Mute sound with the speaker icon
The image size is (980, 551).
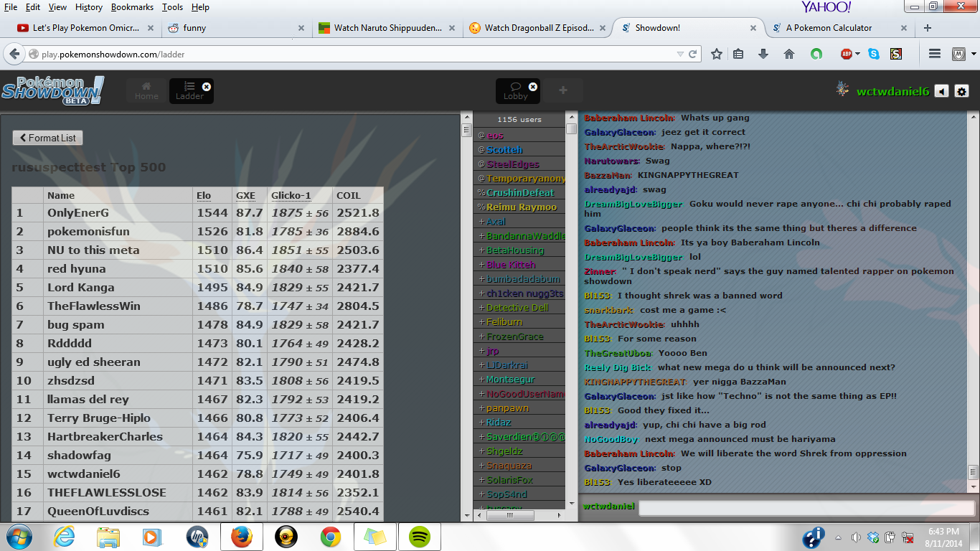pos(941,91)
